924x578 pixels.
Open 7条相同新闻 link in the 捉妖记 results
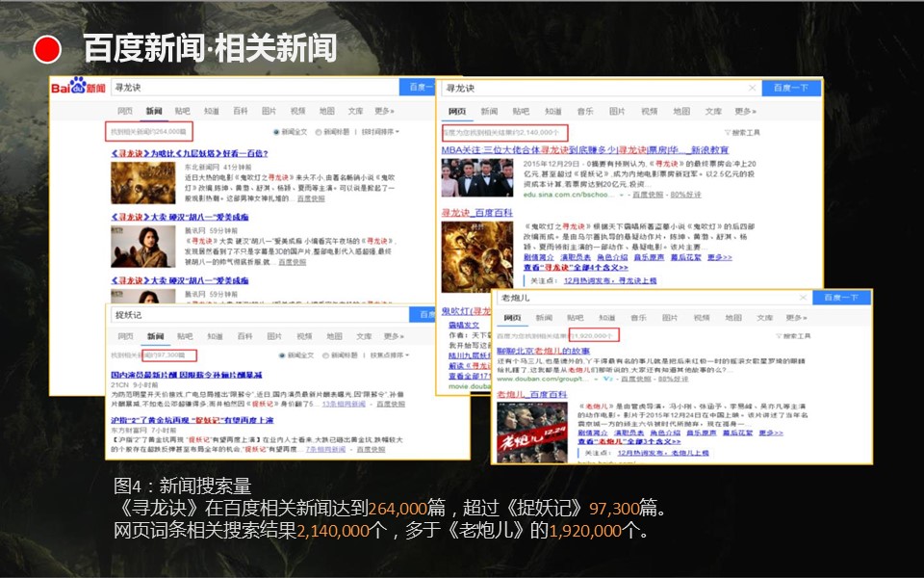(x=325, y=450)
